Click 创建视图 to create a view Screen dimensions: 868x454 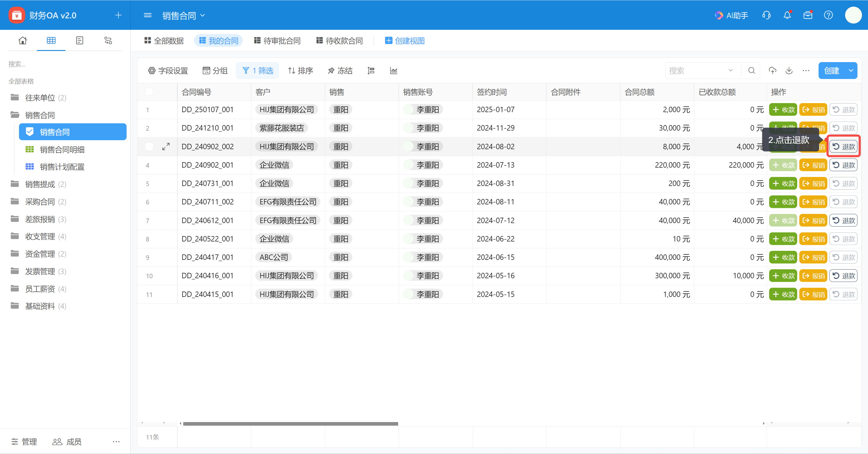tap(405, 41)
